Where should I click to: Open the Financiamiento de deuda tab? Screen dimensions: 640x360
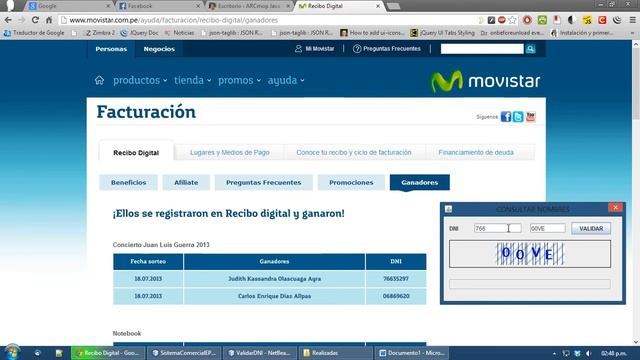pos(476,152)
